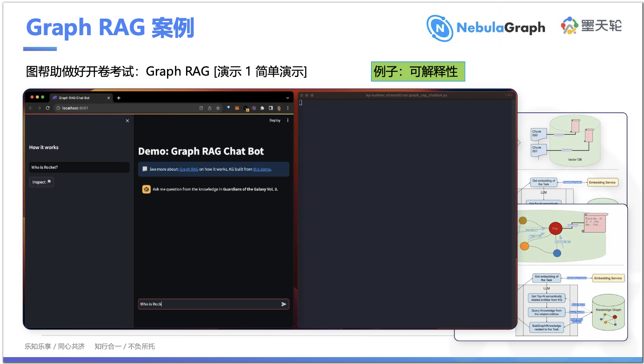Image resolution: width=644 pixels, height=364 pixels.
Task: Click the 'How it works' sidebar heading
Action: (44, 148)
